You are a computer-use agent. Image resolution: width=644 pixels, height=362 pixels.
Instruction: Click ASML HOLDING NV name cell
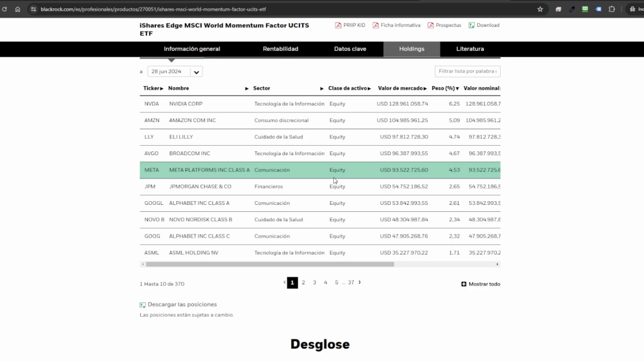click(194, 253)
